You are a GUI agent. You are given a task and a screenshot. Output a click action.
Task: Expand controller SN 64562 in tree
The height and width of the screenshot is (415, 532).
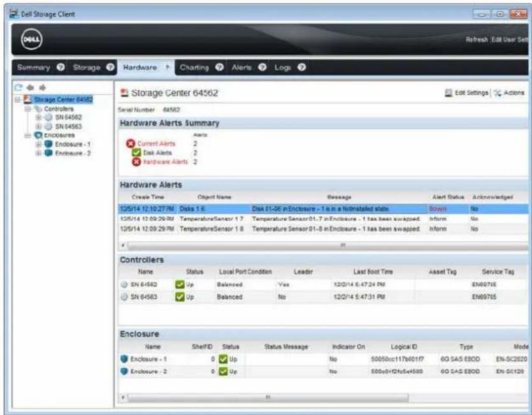point(38,117)
